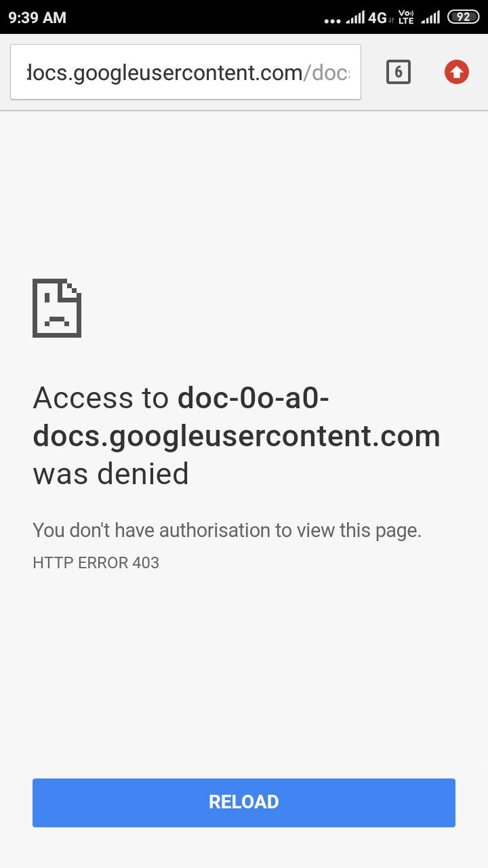Viewport: 488px width, 868px height.
Task: Click the sad page error icon
Action: pyautogui.click(x=57, y=308)
